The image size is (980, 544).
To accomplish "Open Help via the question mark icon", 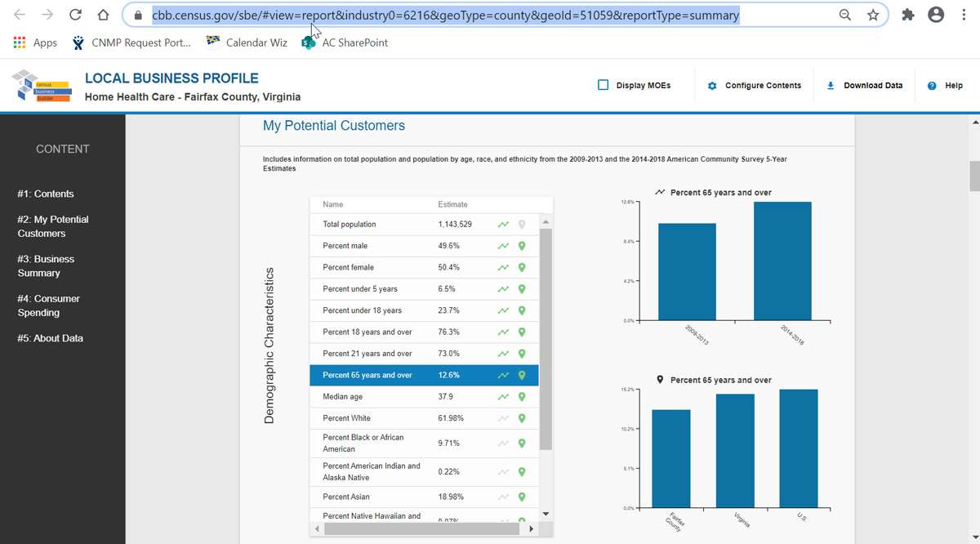I will pyautogui.click(x=932, y=86).
